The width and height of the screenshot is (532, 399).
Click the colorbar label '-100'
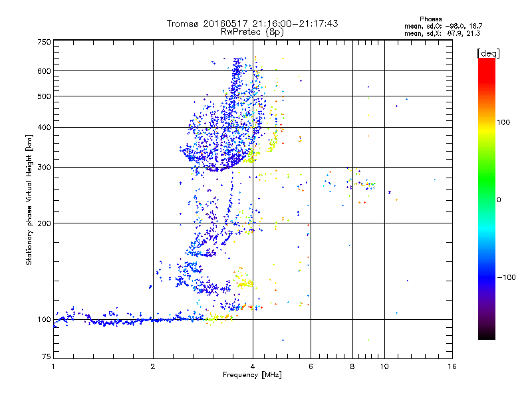[506, 277]
